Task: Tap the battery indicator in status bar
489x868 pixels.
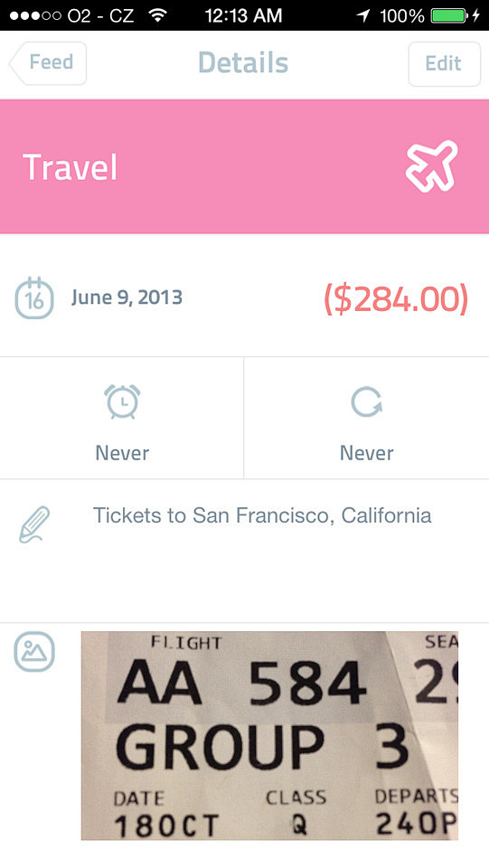Action: [449, 15]
